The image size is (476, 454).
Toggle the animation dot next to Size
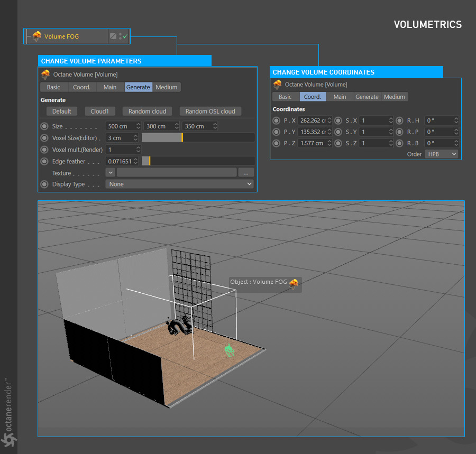(x=44, y=126)
